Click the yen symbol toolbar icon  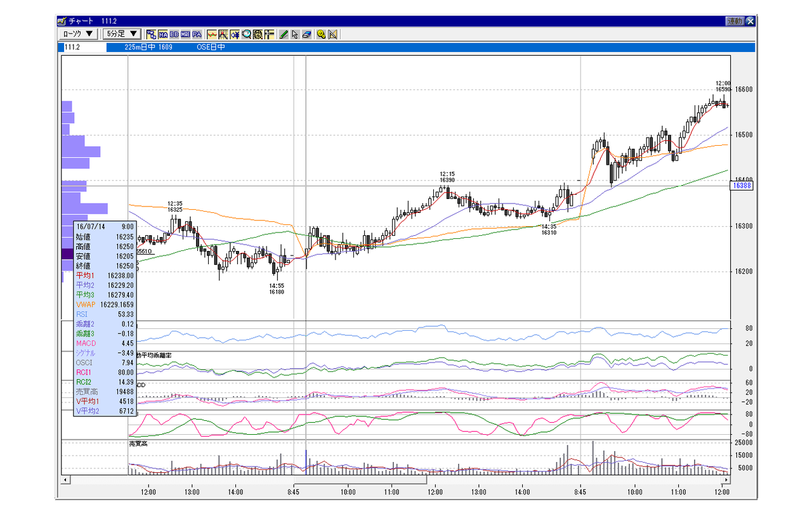(x=235, y=34)
